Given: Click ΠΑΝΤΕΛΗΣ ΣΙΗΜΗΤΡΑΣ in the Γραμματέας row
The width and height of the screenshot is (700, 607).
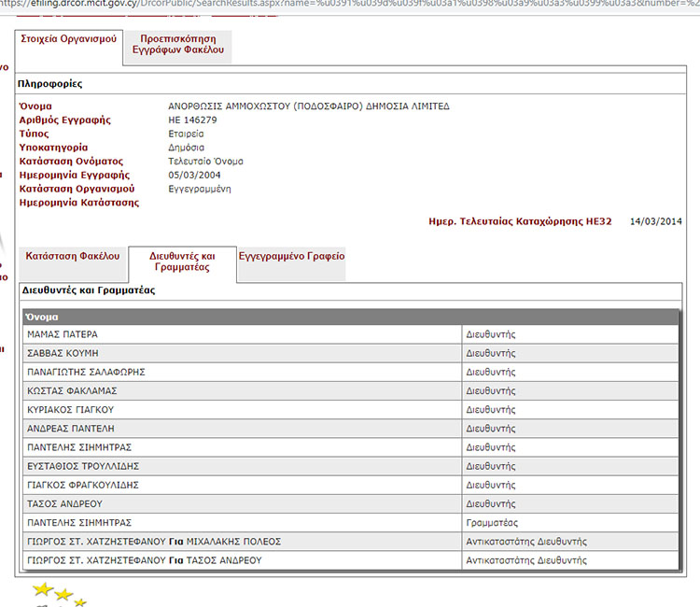Looking at the screenshot, I should [x=79, y=523].
